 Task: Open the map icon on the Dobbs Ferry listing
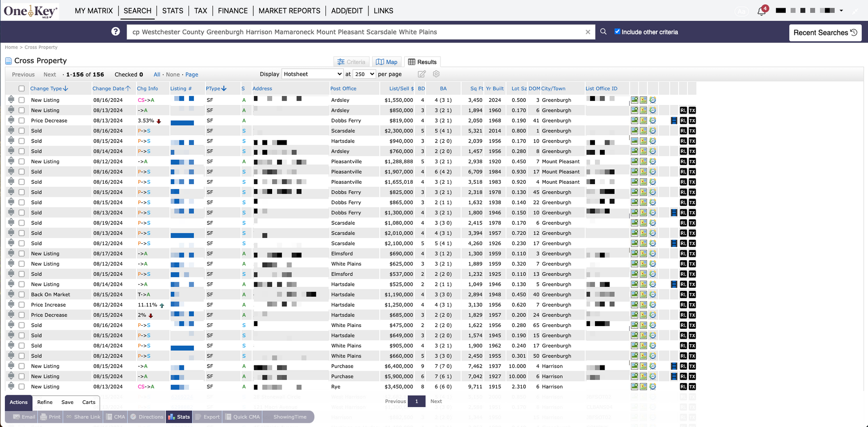[643, 120]
